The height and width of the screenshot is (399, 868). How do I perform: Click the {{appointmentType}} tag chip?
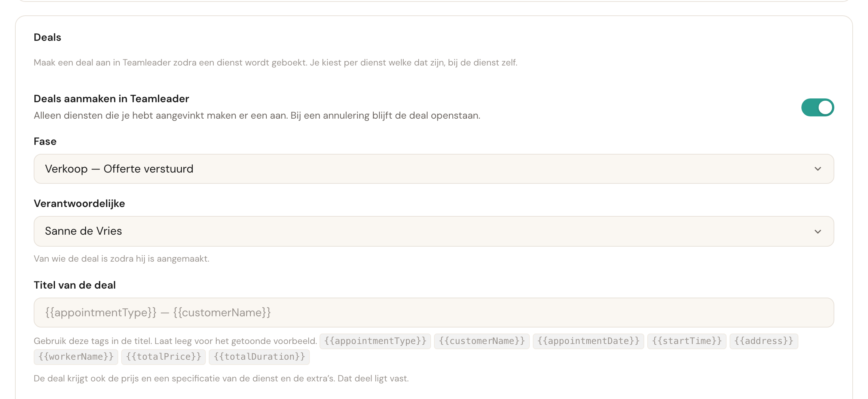click(375, 341)
